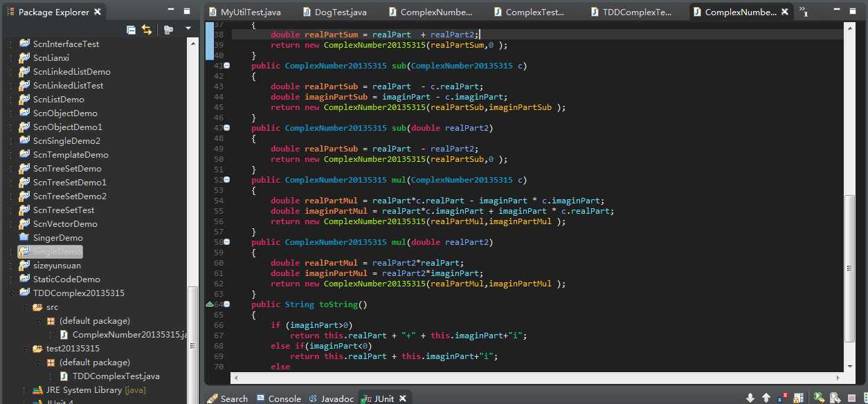Select ScnTreeSetTest project
The image size is (868, 404).
point(64,210)
